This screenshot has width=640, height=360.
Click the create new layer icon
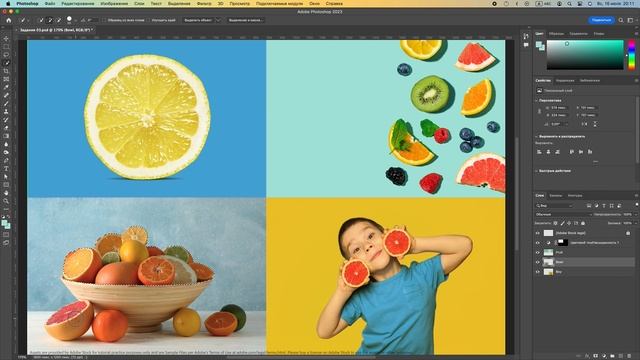point(621,356)
